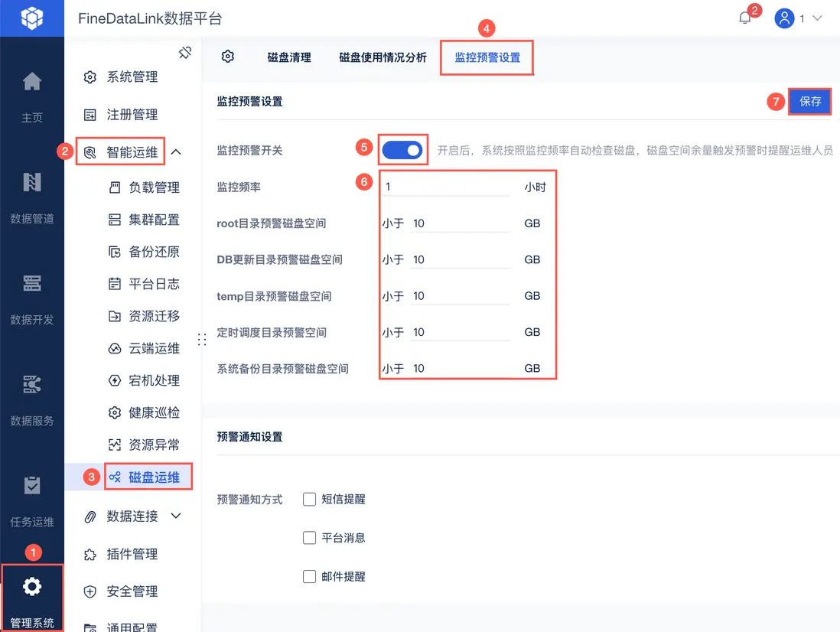This screenshot has height=632, width=840.
Task: Collapse the 智能运维 chevron
Action: [176, 153]
